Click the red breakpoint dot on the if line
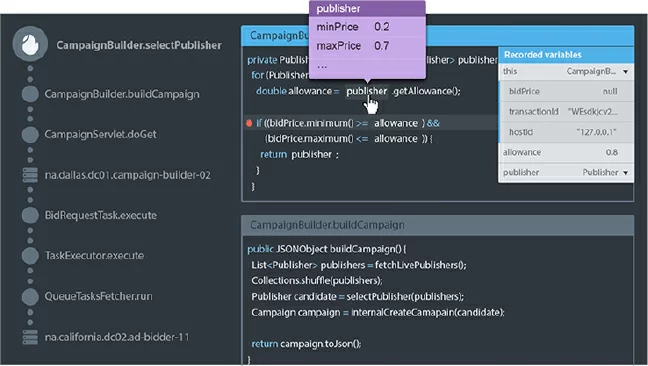This screenshot has width=648, height=366. (249, 123)
